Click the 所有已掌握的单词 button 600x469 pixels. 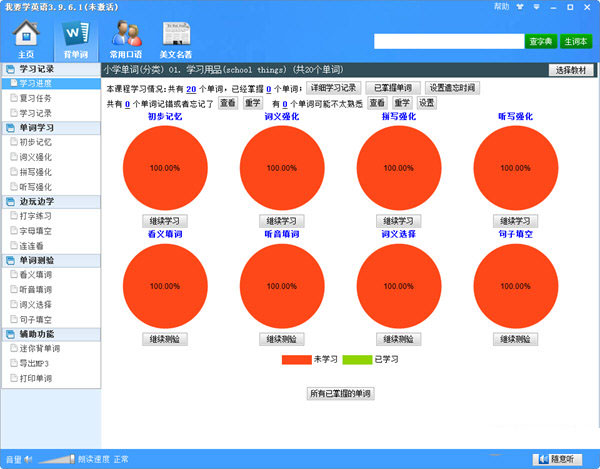(x=341, y=394)
